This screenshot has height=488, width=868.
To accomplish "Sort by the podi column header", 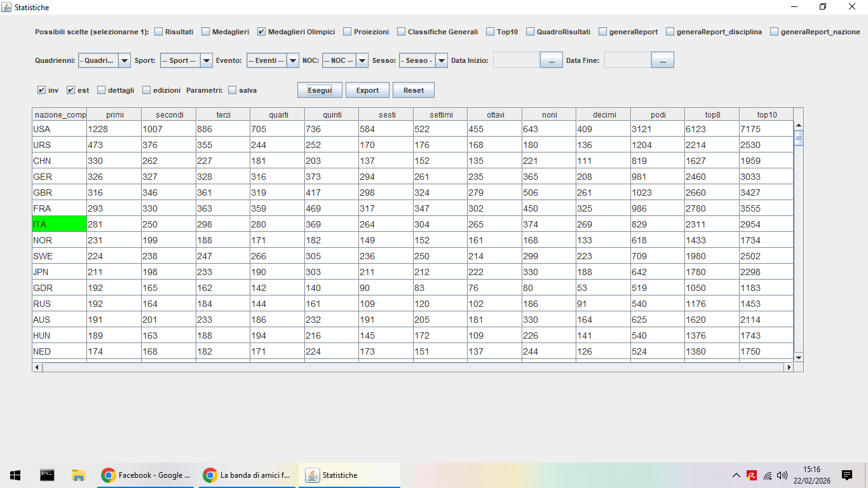I will coord(658,114).
